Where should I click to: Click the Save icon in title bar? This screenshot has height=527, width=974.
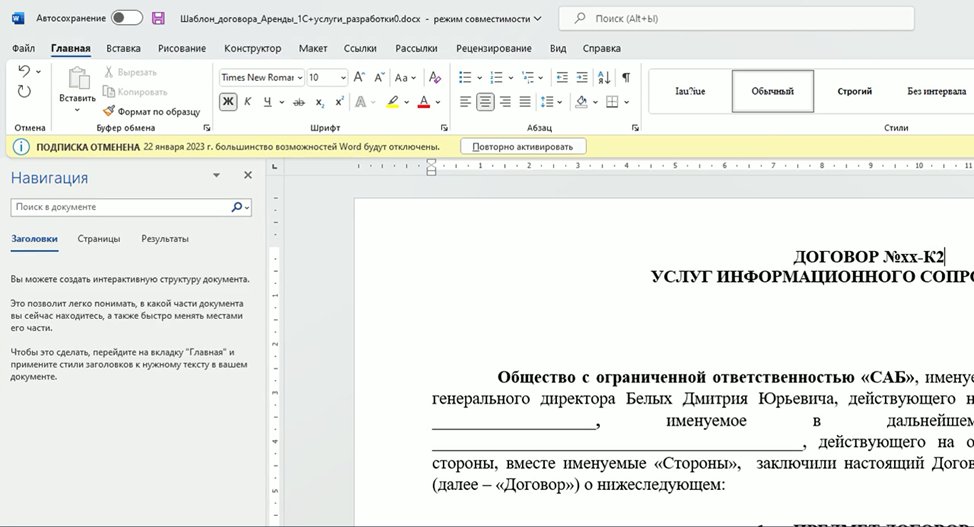point(158,19)
